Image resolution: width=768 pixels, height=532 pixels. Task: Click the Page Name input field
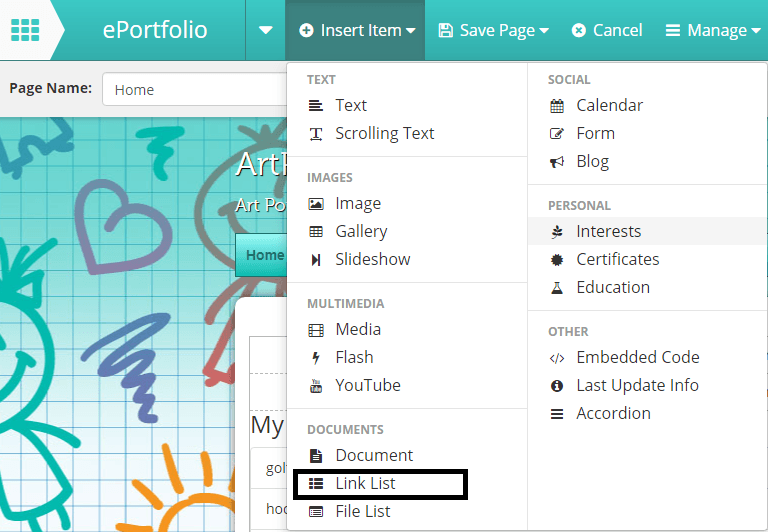tap(195, 89)
